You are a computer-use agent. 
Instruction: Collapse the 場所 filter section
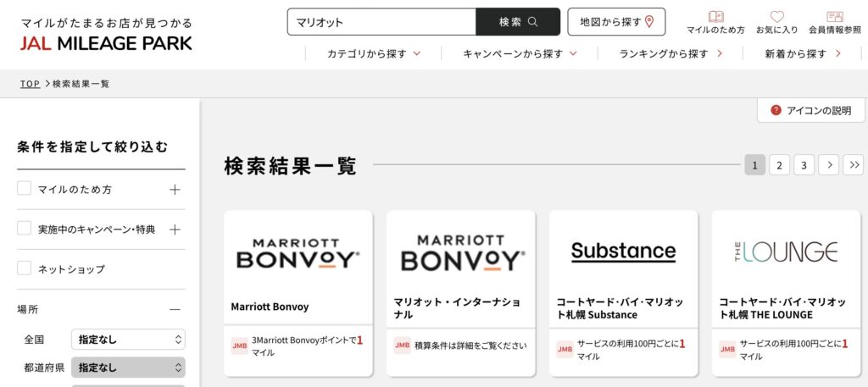[175, 310]
